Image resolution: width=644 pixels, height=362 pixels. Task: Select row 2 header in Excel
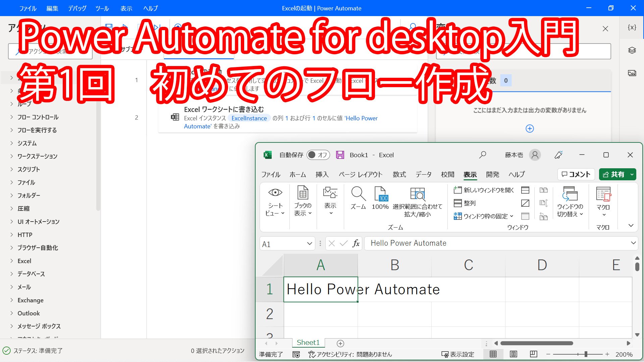[270, 314]
